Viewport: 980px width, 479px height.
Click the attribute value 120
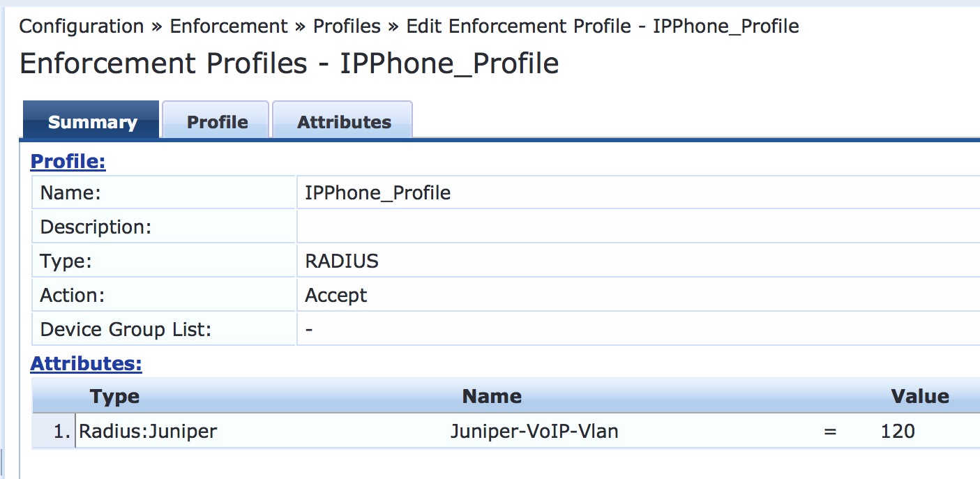click(898, 431)
